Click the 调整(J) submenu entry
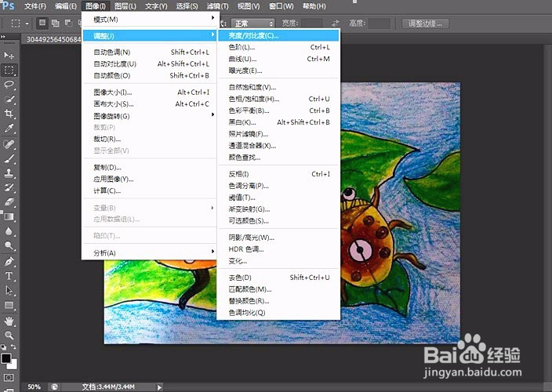 click(x=151, y=35)
